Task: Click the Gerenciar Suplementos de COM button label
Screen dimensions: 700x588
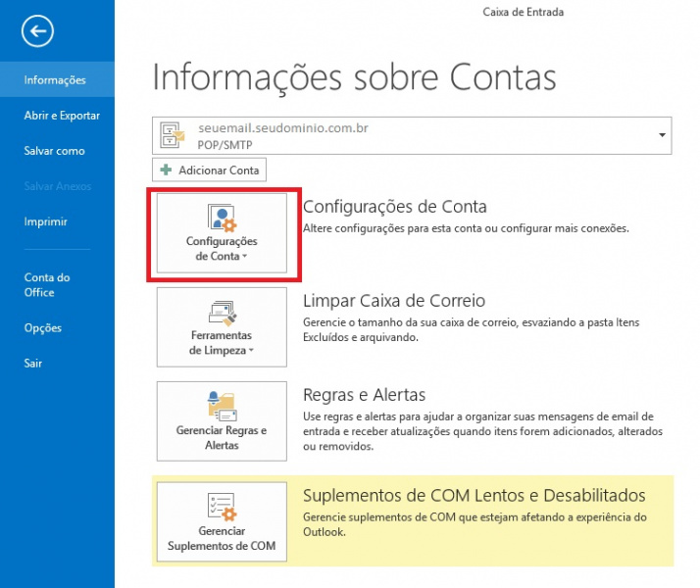Action: (x=222, y=538)
